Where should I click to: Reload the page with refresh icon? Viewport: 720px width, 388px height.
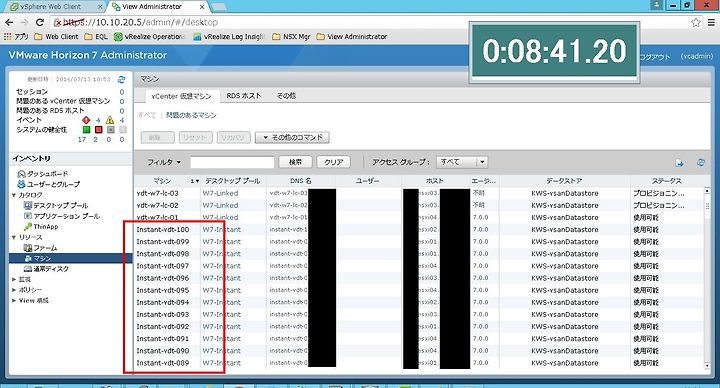coord(40,22)
